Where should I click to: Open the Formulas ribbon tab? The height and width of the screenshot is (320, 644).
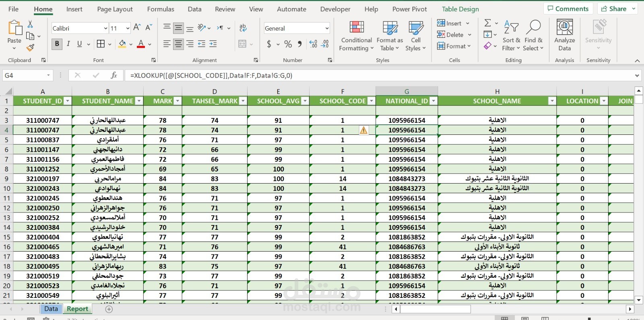[161, 9]
